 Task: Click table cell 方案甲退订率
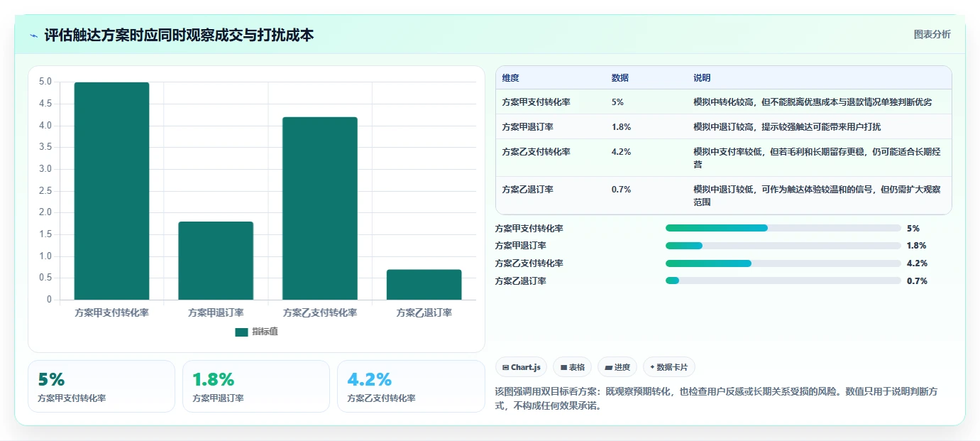[x=527, y=127]
